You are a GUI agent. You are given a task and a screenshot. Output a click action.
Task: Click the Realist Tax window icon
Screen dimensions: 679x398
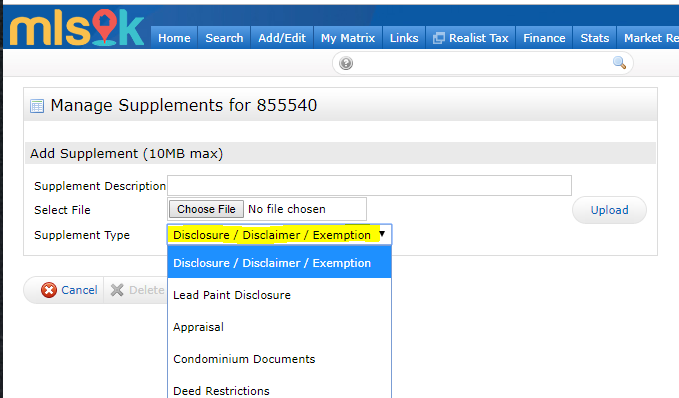click(438, 38)
